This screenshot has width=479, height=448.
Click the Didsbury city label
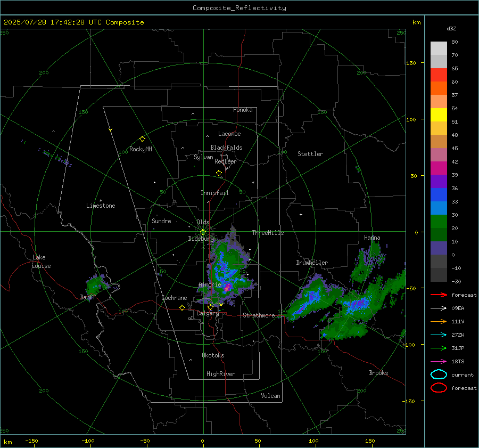(x=201, y=239)
